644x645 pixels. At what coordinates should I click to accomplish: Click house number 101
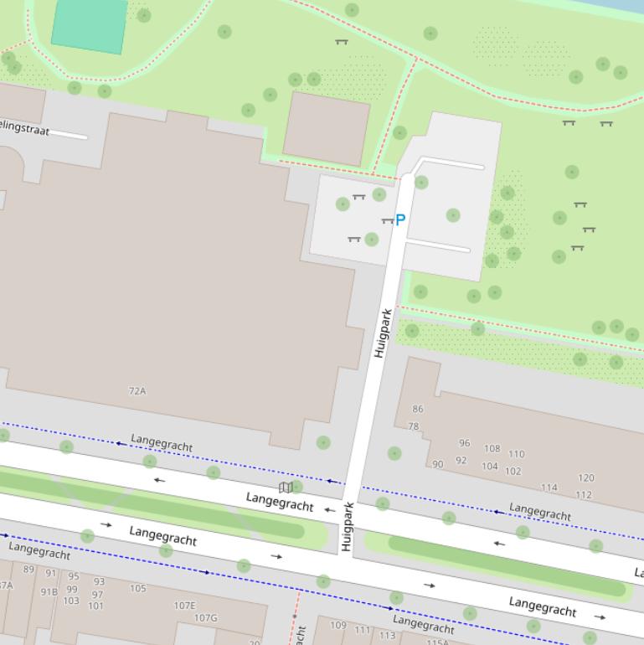click(95, 606)
